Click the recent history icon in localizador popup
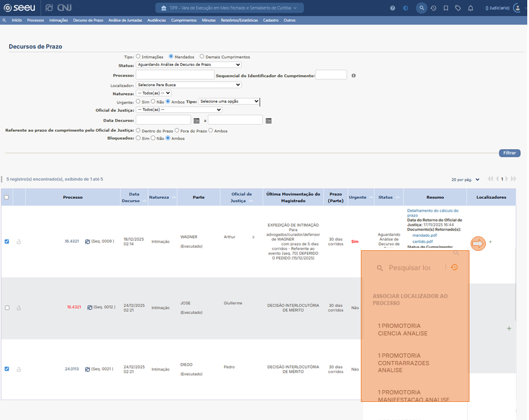The height and width of the screenshot is (420, 529). [x=454, y=267]
